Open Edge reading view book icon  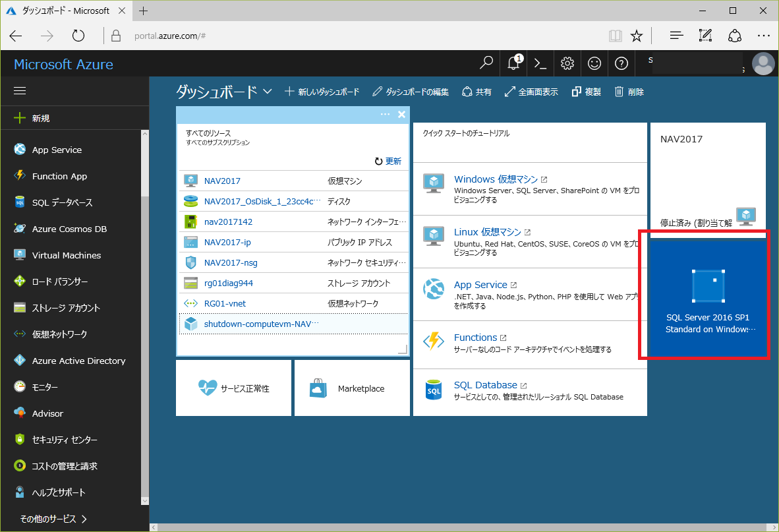(615, 36)
